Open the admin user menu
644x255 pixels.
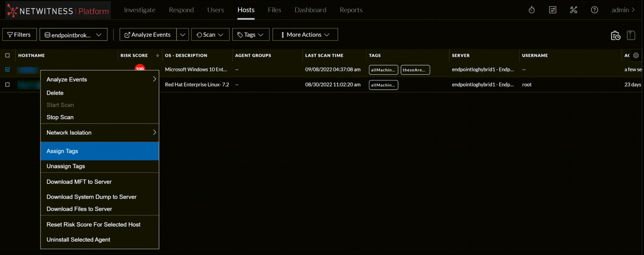pos(623,10)
